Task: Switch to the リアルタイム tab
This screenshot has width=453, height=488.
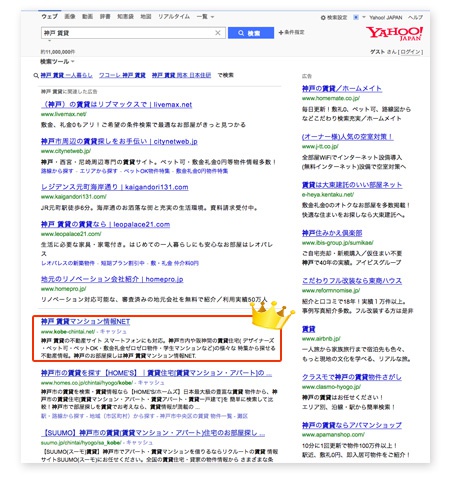Action: [174, 16]
